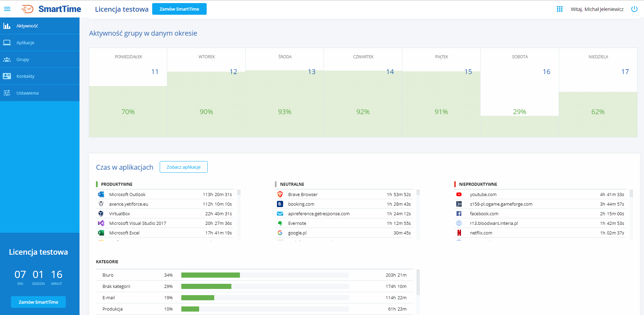
Task: Click the YouTube icon in unproductive list
Action: [x=459, y=194]
